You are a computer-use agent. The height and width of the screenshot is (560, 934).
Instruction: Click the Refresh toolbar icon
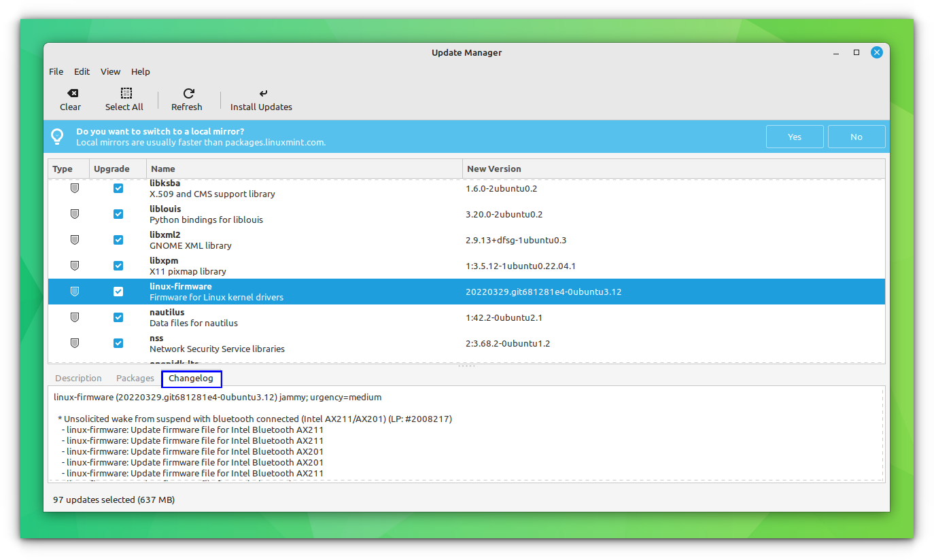(186, 93)
